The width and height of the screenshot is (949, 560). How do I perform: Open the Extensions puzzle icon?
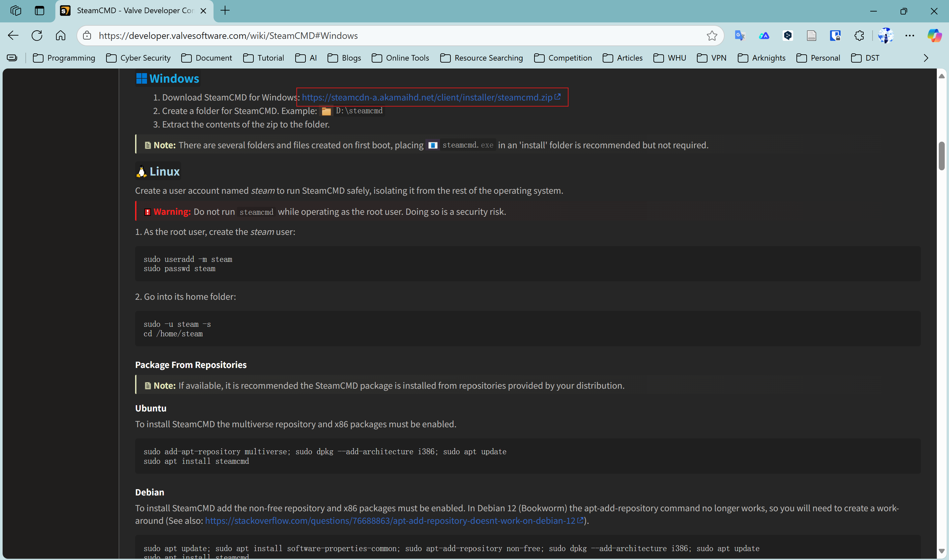point(859,36)
